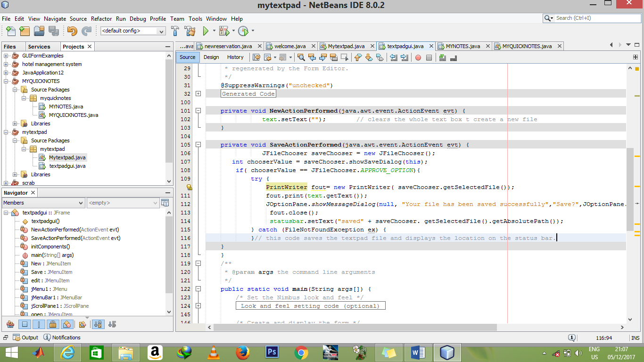Click the Comment lines icon
Viewport: 644px width, 362px height.
[442, 58]
